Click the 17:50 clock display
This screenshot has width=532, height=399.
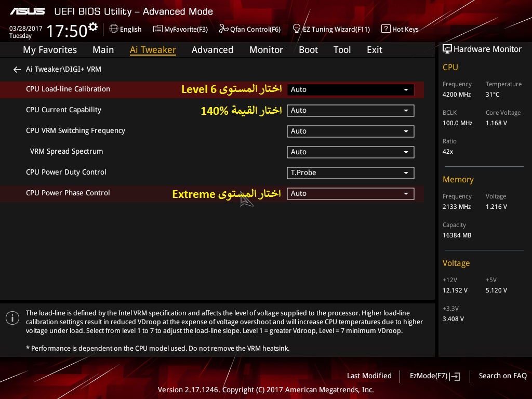(x=67, y=31)
